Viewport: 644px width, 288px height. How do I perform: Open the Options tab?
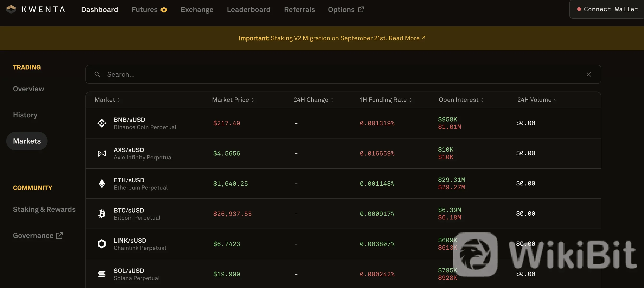[x=346, y=10]
